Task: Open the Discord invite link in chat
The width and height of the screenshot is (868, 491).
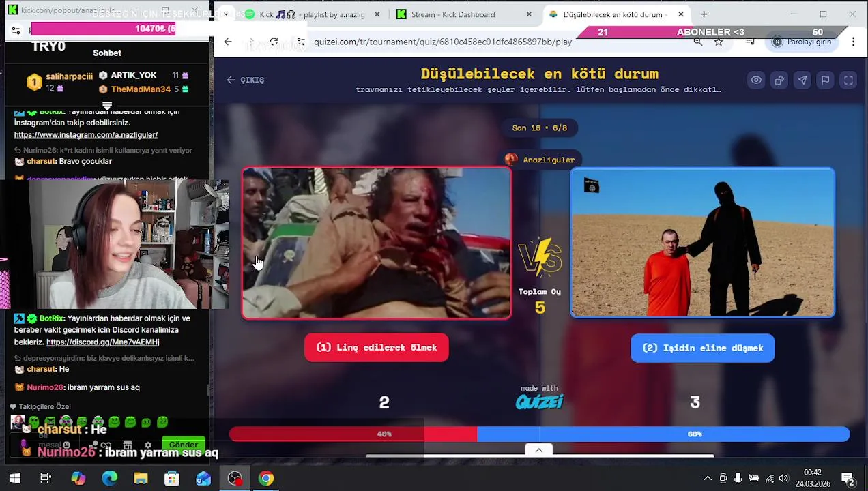Action: (103, 342)
